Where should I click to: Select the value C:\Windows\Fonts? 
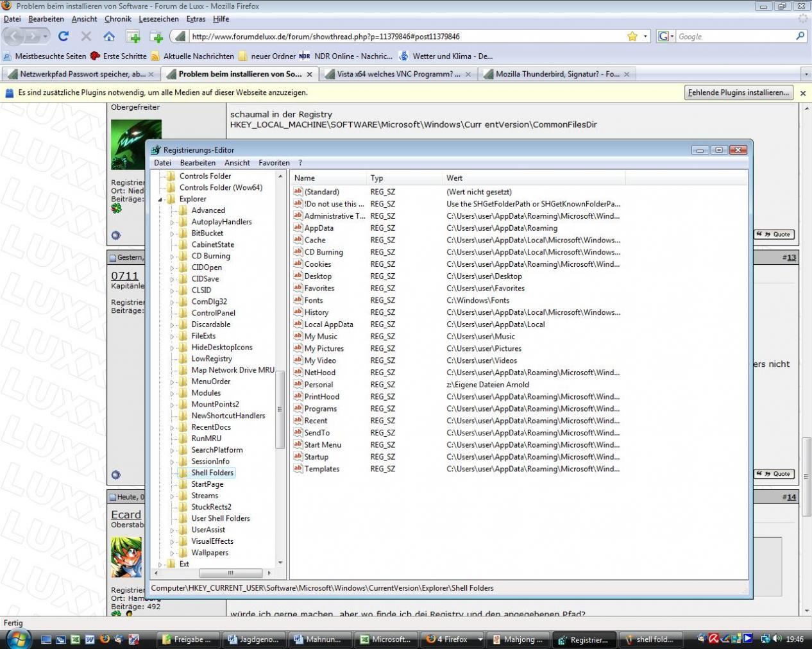(478, 300)
